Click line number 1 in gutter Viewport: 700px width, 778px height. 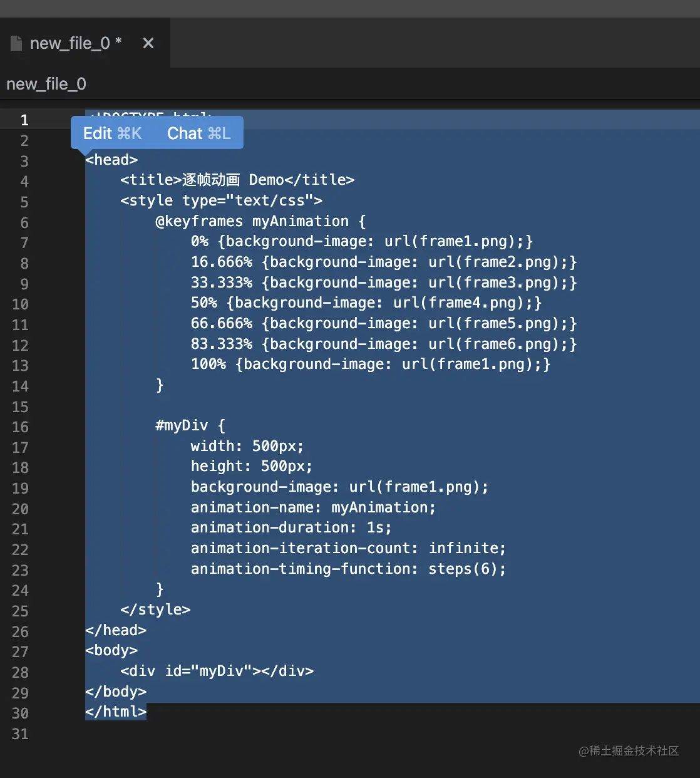coord(24,120)
